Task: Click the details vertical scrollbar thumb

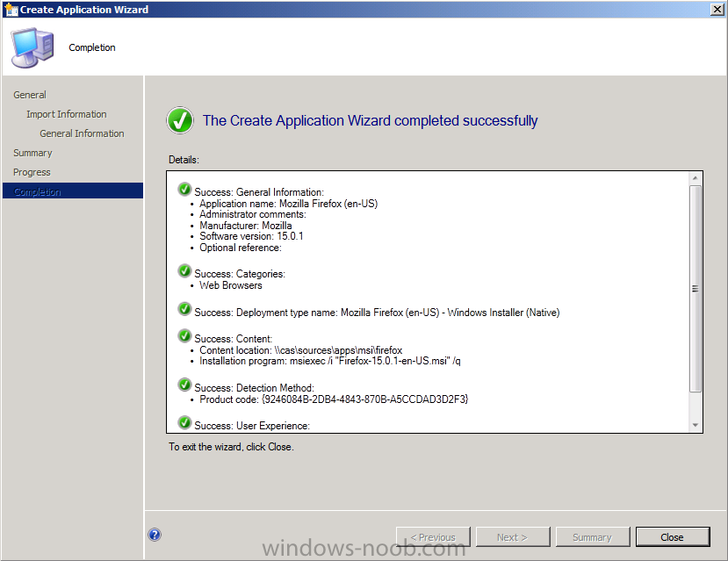Action: point(695,289)
